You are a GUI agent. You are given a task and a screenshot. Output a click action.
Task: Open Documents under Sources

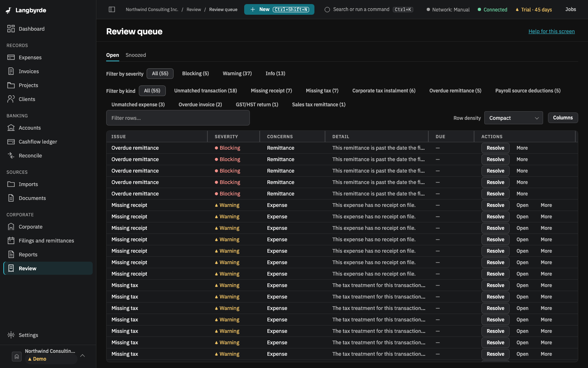pyautogui.click(x=48, y=198)
